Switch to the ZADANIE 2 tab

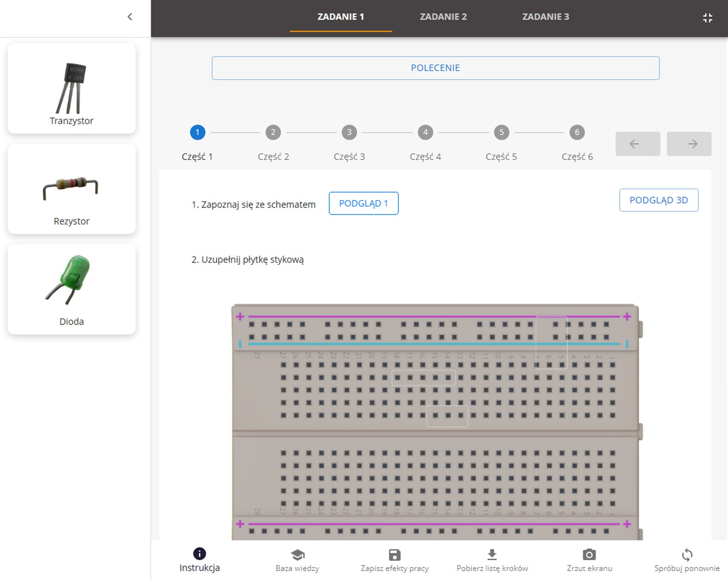click(x=443, y=17)
